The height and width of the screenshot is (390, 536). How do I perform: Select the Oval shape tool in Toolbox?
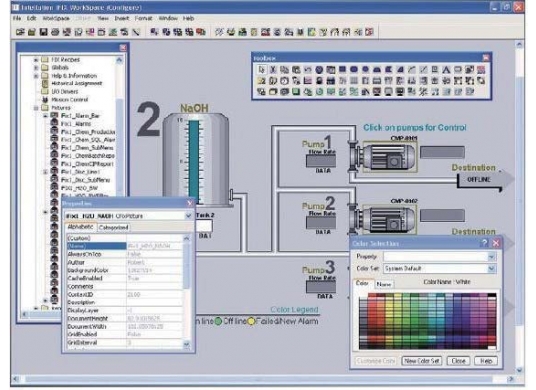point(365,69)
